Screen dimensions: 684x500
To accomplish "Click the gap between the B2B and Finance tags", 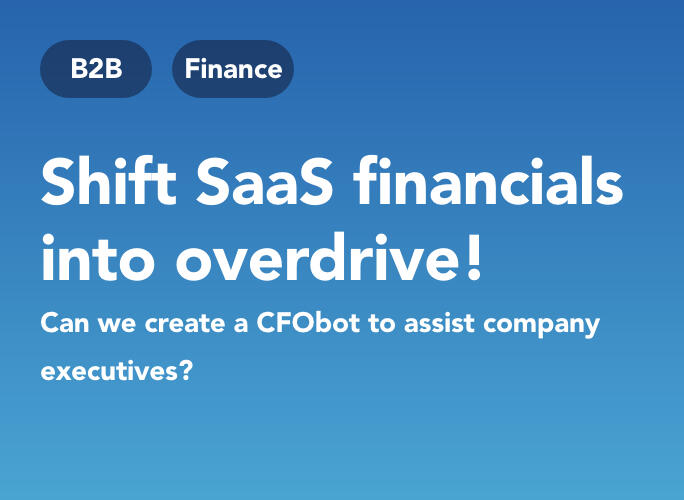I will (x=162, y=69).
